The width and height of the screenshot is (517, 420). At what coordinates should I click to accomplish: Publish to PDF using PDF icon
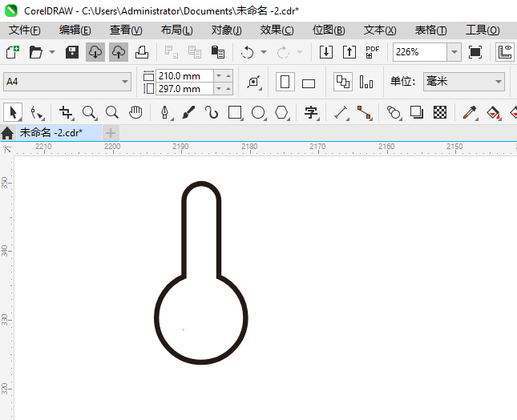(373, 52)
